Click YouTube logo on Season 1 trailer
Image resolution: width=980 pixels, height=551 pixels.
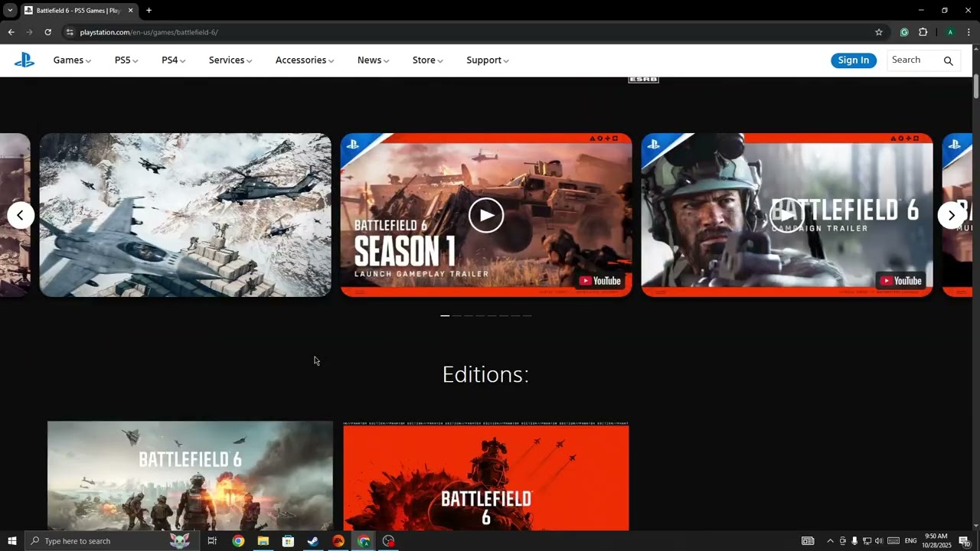click(600, 281)
